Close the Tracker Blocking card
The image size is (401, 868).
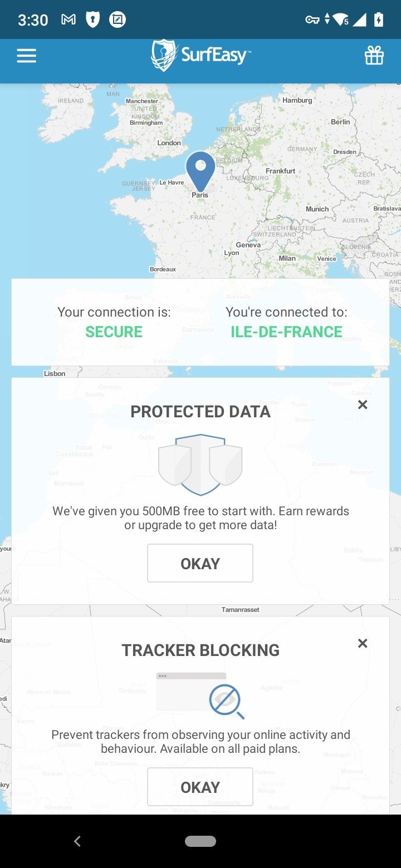363,643
